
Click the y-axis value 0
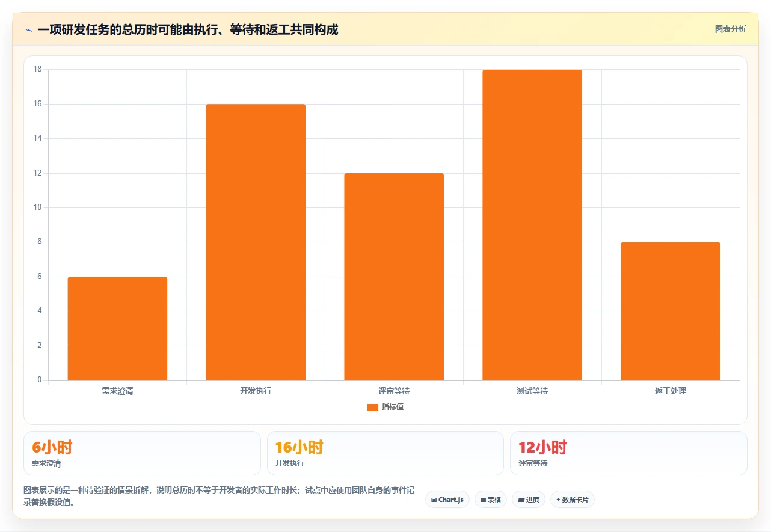point(40,380)
